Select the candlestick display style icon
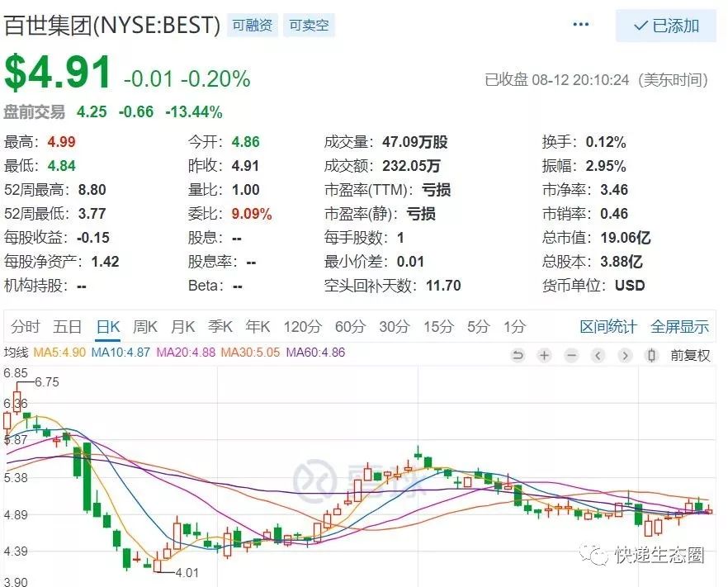This screenshot has height=587, width=728. [x=653, y=356]
